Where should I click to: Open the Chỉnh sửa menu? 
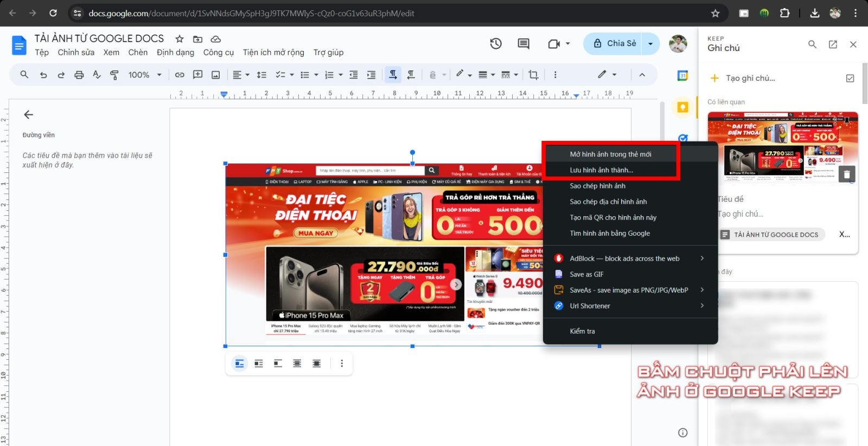coord(76,53)
